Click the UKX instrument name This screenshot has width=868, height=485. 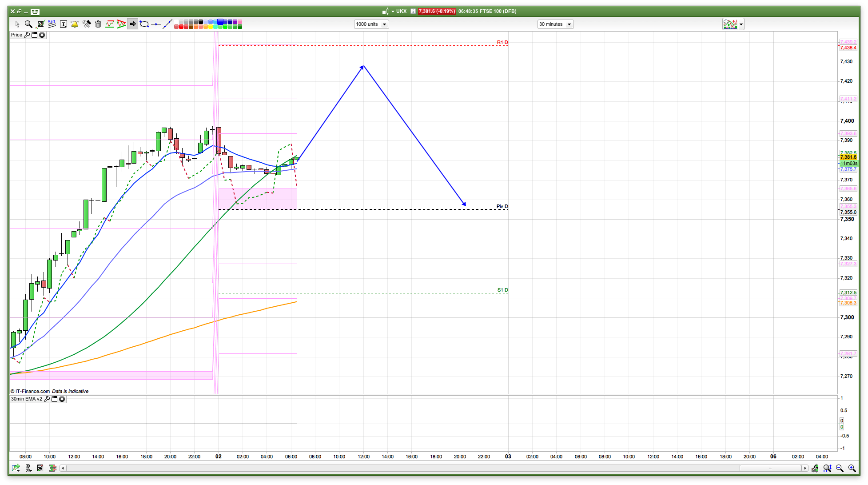(x=401, y=11)
